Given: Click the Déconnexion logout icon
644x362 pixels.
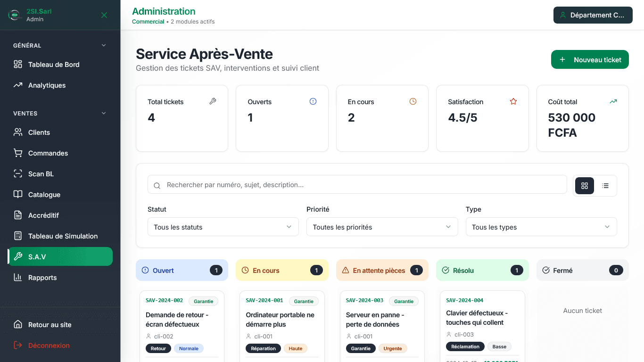Looking at the screenshot, I should coord(18,345).
